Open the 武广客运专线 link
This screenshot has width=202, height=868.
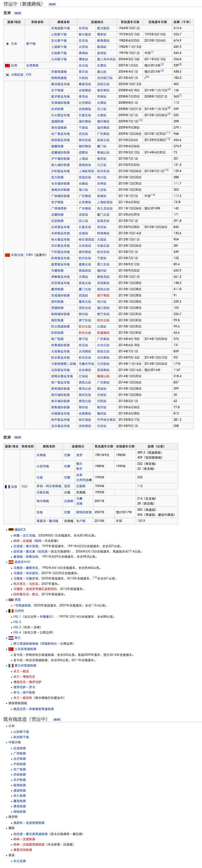coord(61,134)
